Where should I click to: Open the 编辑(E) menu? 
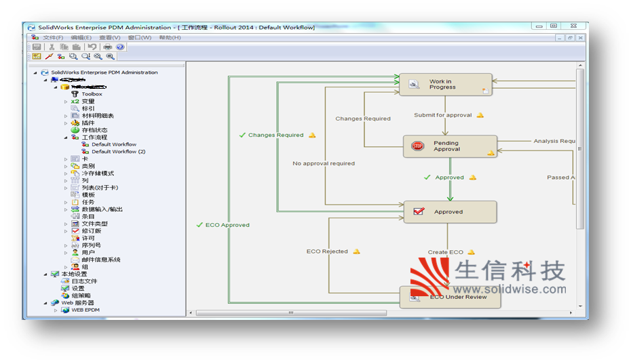pos(81,37)
